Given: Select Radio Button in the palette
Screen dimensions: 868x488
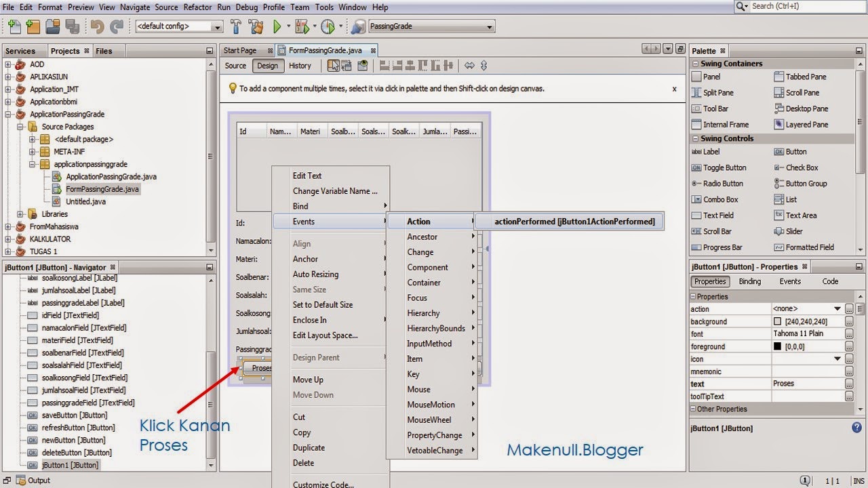Looking at the screenshot, I should coord(717,184).
